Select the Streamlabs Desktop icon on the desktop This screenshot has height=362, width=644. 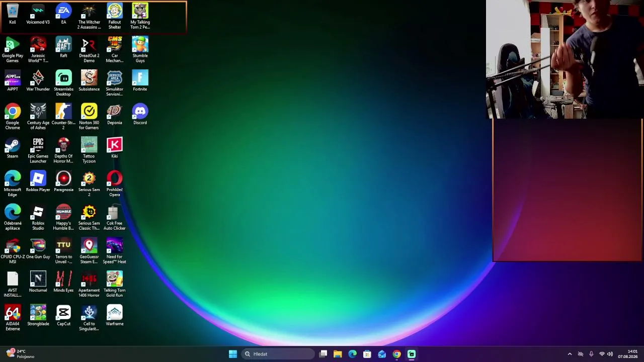63,83
